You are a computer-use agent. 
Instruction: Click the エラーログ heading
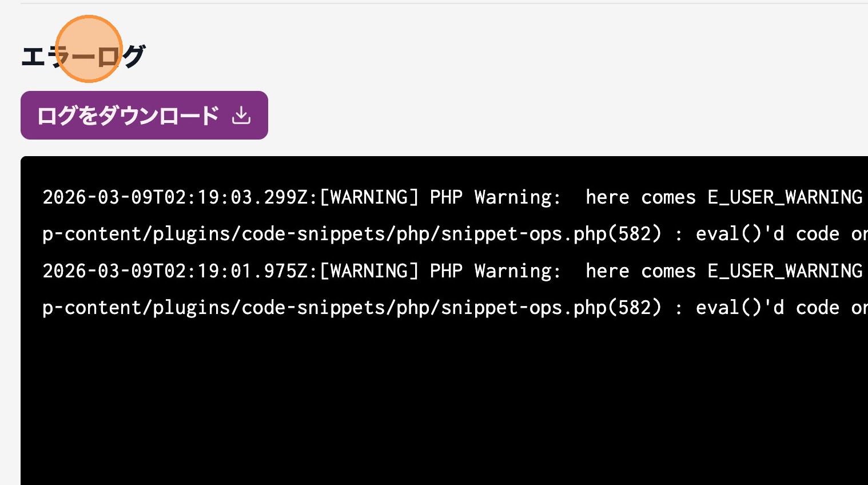(83, 57)
